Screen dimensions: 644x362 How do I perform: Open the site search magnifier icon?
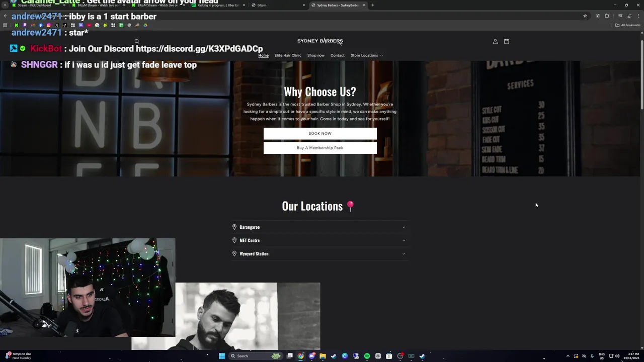pos(137,41)
